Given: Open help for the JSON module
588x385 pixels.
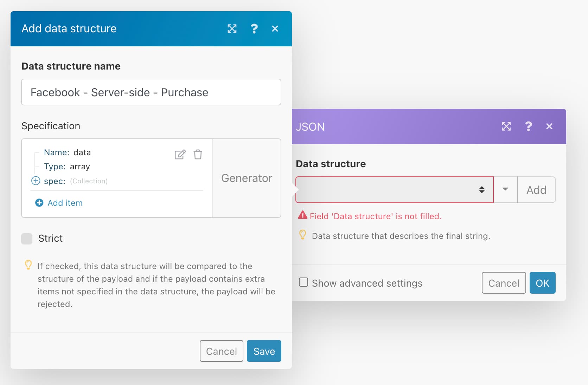Looking at the screenshot, I should (x=529, y=126).
